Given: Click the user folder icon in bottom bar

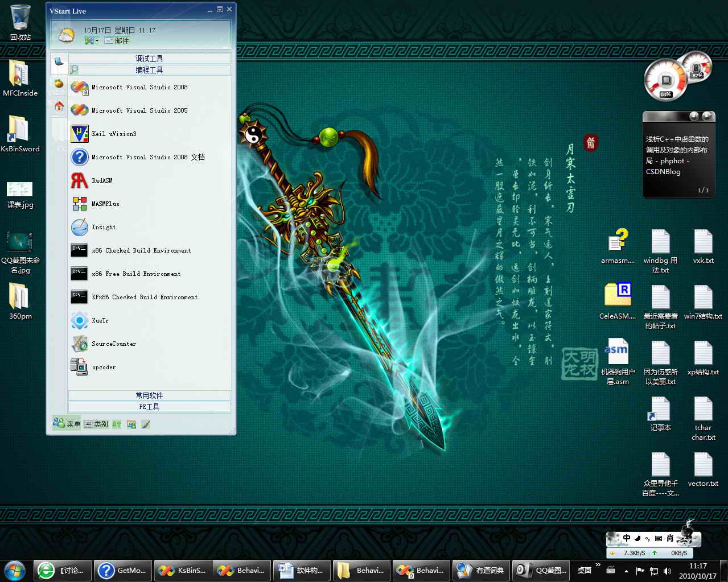Looking at the screenshot, I should tap(131, 424).
